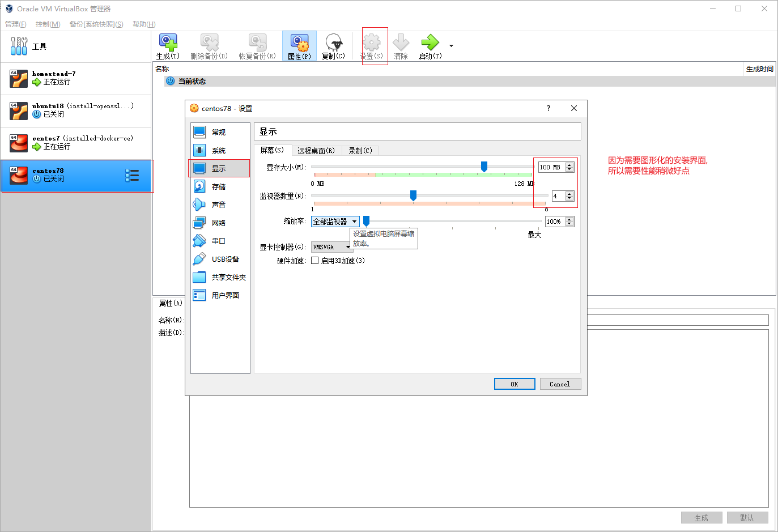The height and width of the screenshot is (532, 778).
Task: Click the 生成时间 column header
Action: coord(759,69)
